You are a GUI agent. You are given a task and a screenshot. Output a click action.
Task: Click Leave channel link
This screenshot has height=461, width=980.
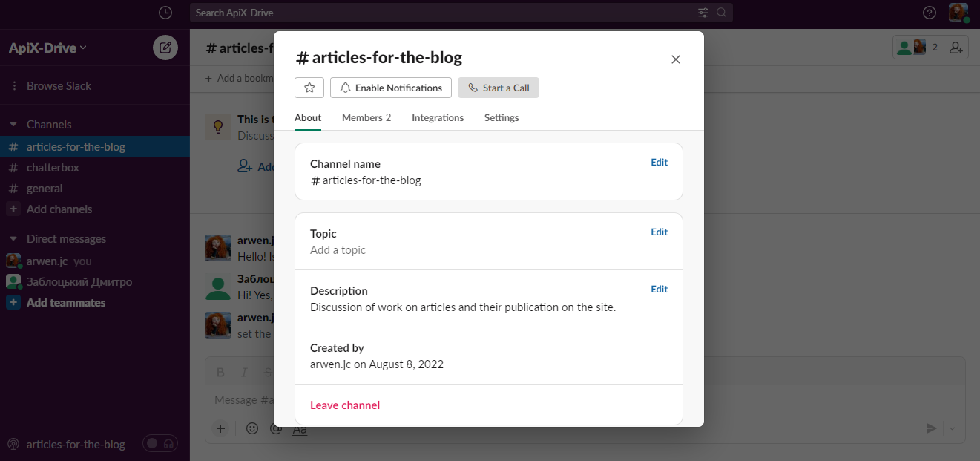coord(345,405)
